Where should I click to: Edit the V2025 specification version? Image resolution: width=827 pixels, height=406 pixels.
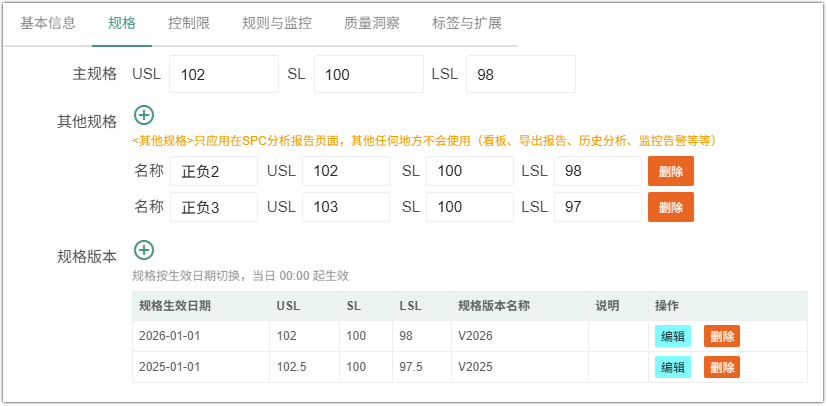click(x=673, y=367)
